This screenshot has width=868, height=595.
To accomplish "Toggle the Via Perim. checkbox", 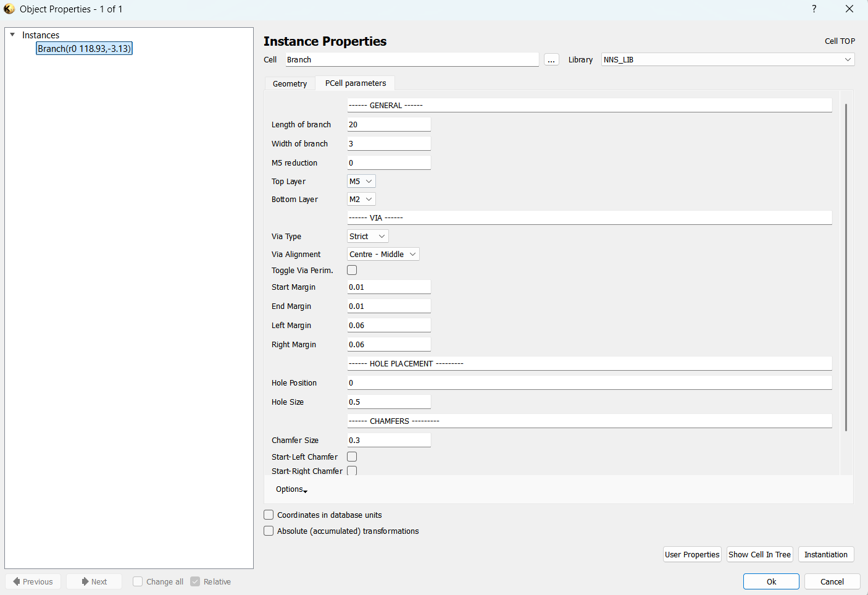I will (352, 270).
